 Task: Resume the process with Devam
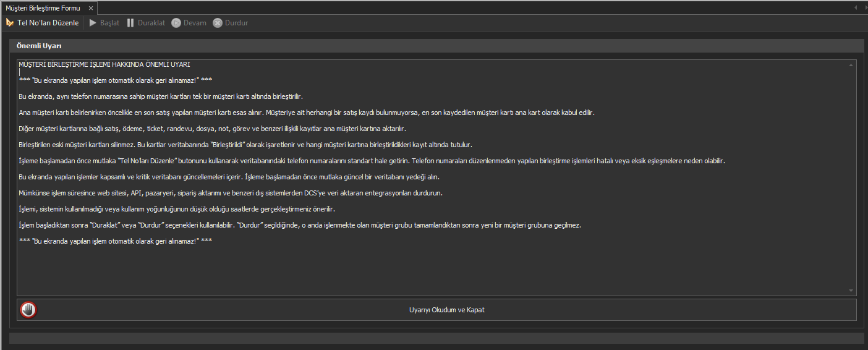tap(189, 23)
